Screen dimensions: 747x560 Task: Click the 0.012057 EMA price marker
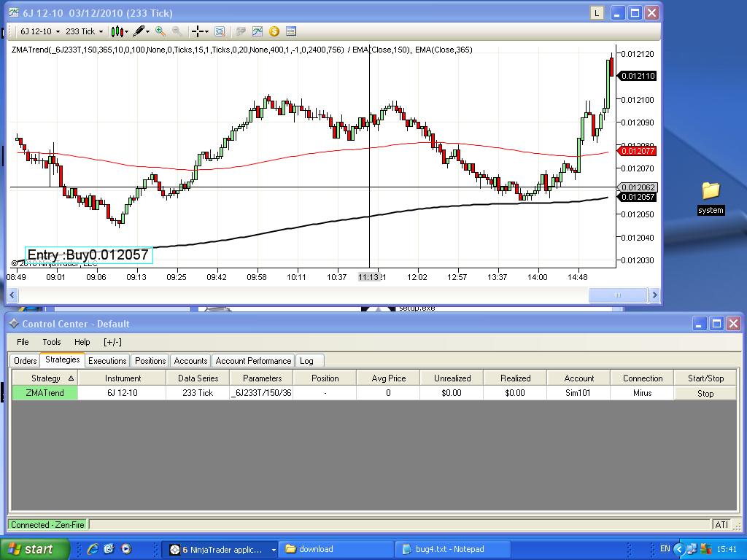tap(636, 197)
